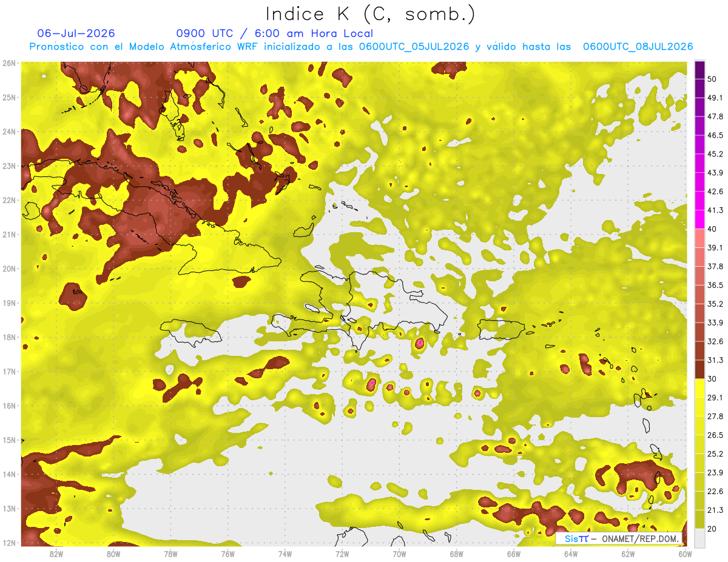
Task: Click legend value "49.1"
Action: [x=715, y=98]
